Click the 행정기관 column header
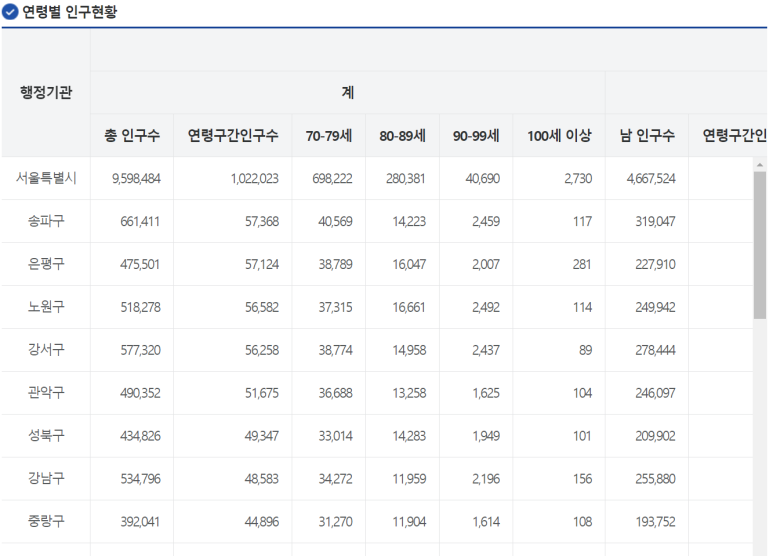 (x=46, y=93)
